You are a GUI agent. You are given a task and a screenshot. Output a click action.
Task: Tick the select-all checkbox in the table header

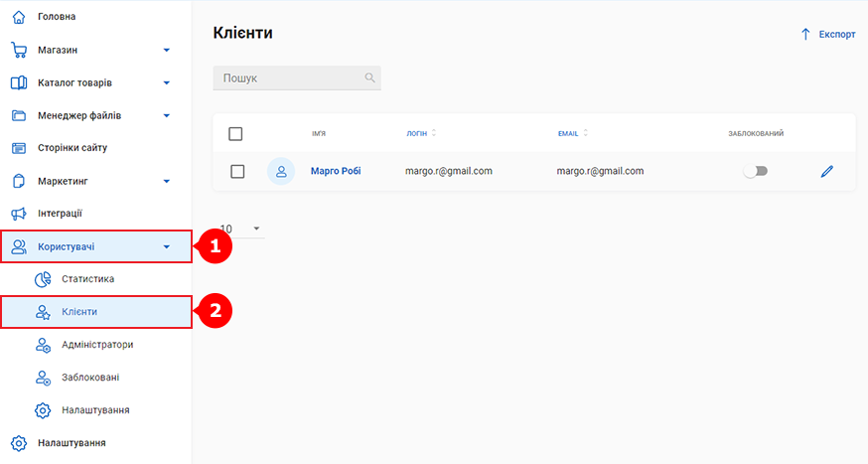tap(235, 134)
